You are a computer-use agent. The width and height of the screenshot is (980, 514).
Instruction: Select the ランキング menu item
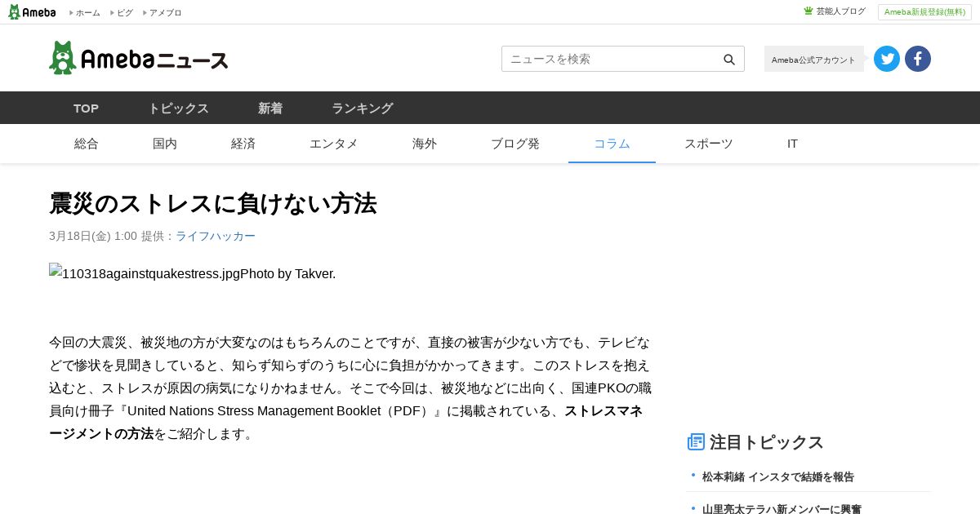pos(363,108)
